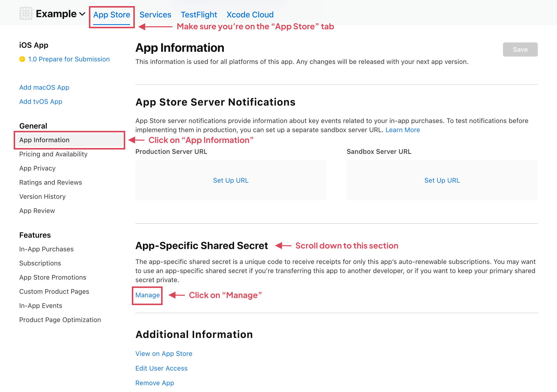Open the Services tab

pos(155,15)
